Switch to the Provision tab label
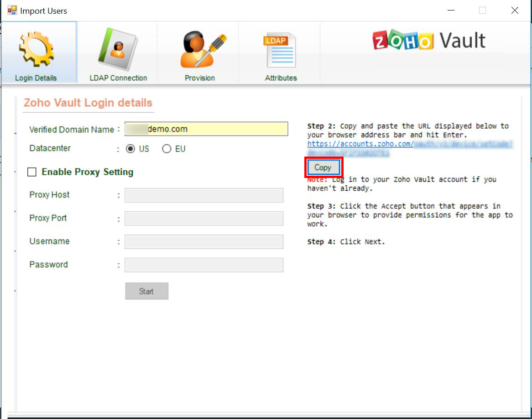 pyautogui.click(x=199, y=78)
